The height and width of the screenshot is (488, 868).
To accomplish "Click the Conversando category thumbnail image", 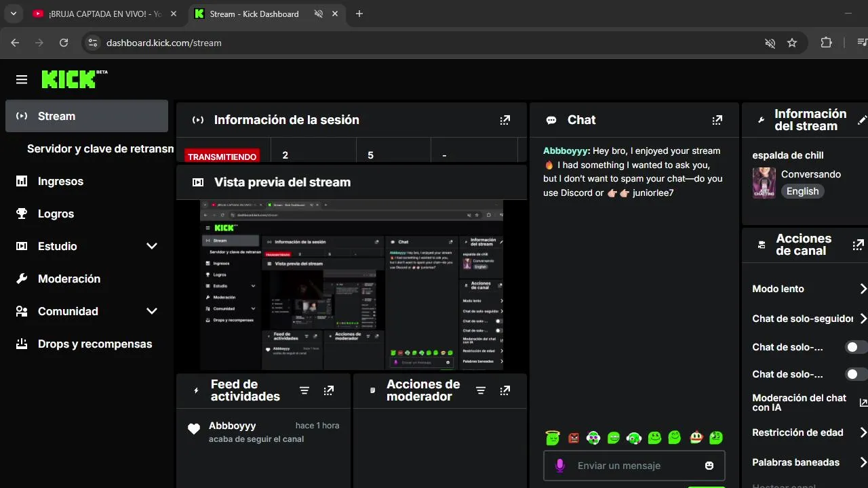I will pos(764,182).
